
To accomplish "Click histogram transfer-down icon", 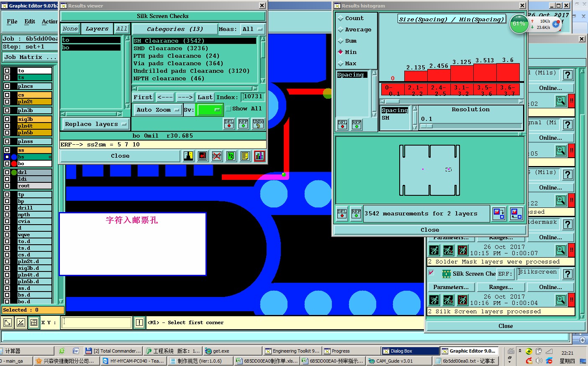I will pyautogui.click(x=499, y=214).
